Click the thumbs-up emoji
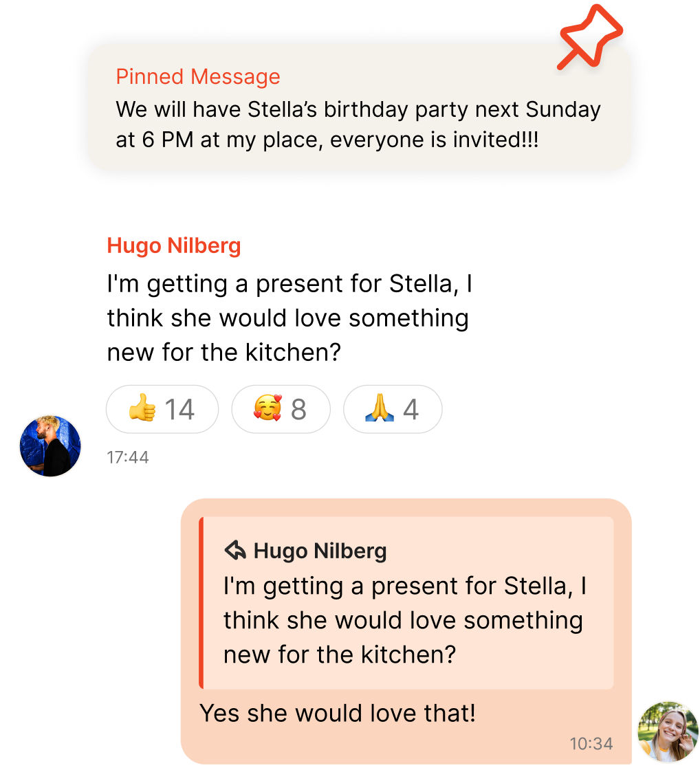700x781 pixels. tap(142, 410)
